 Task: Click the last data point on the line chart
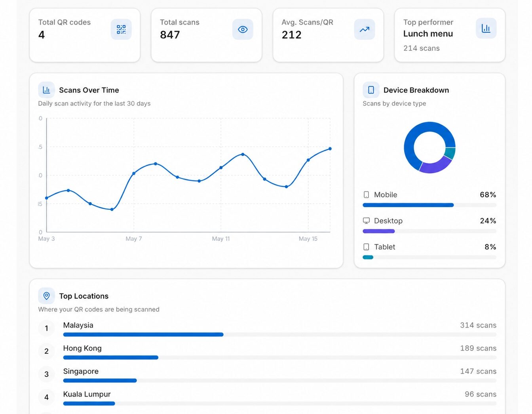pyautogui.click(x=330, y=149)
